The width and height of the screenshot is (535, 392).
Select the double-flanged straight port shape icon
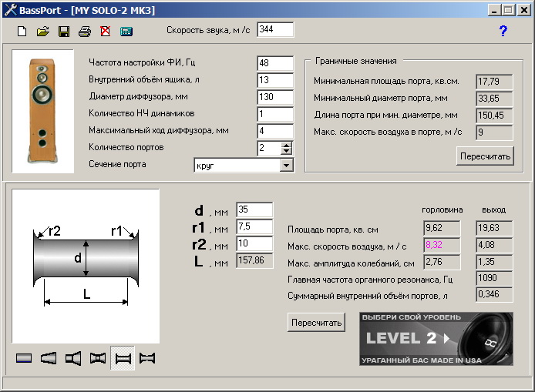(123, 358)
